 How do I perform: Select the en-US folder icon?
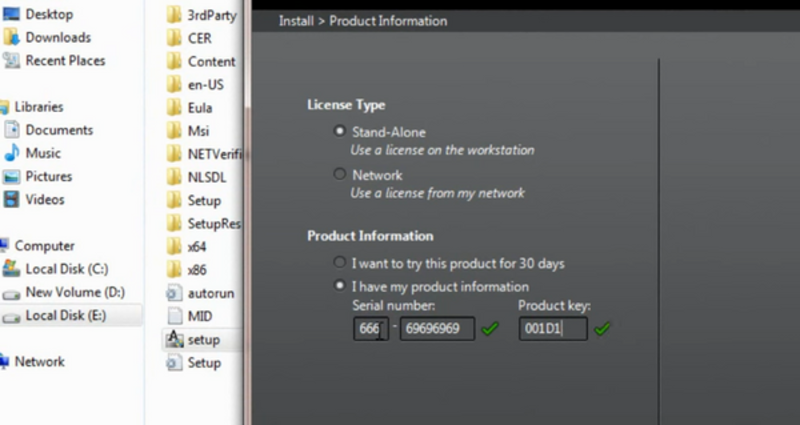(x=174, y=84)
